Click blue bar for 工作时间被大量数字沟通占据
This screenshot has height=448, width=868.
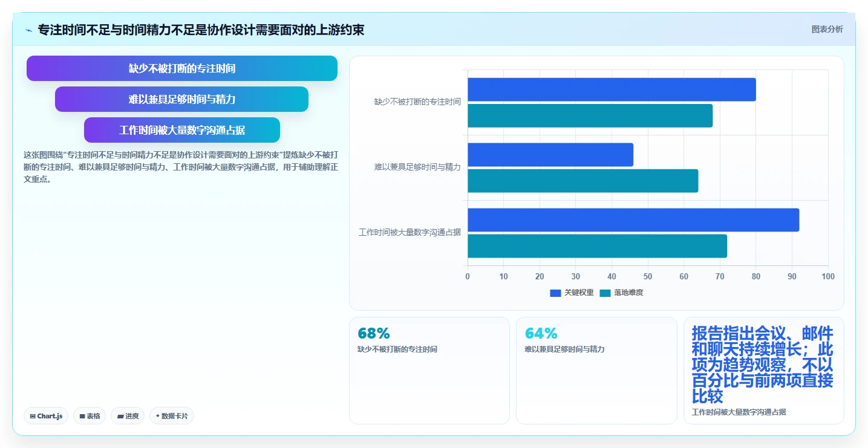point(633,220)
